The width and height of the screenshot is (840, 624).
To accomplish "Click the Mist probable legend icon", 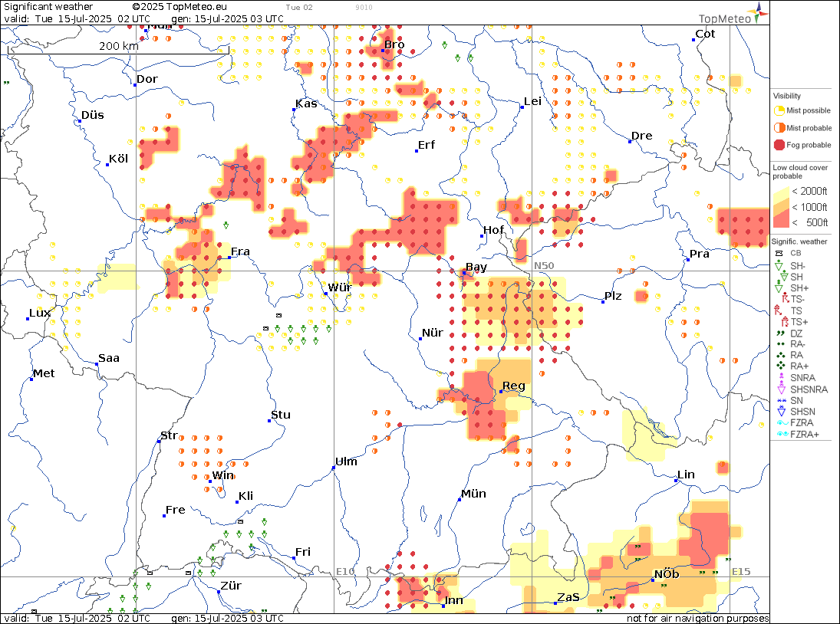I will [x=779, y=128].
